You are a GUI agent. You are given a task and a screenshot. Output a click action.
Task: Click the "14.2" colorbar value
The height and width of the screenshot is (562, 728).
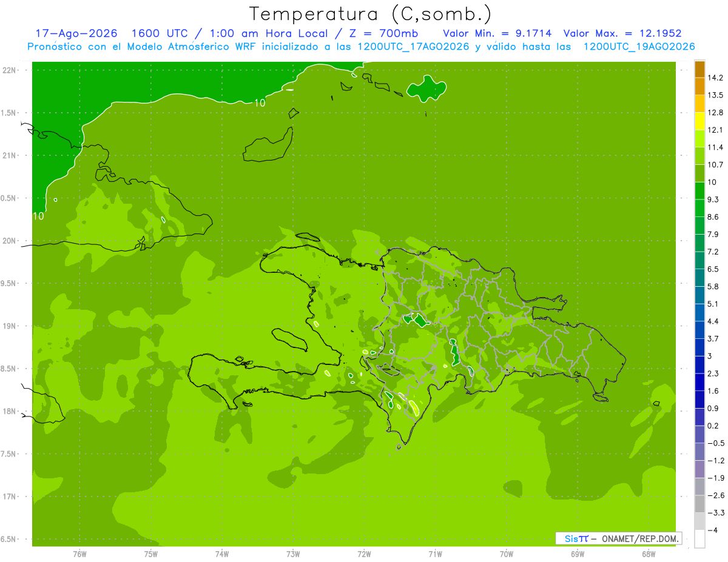point(716,78)
